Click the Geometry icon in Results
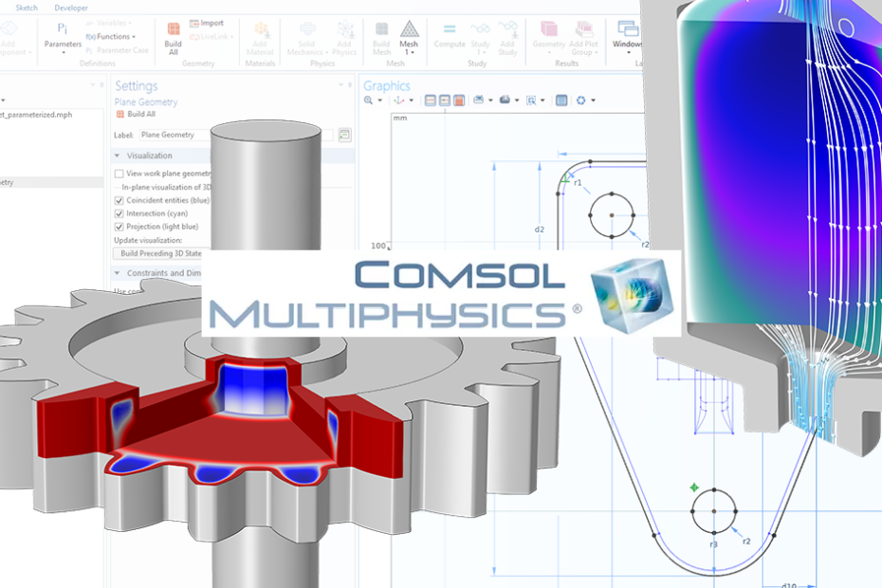 click(548, 28)
